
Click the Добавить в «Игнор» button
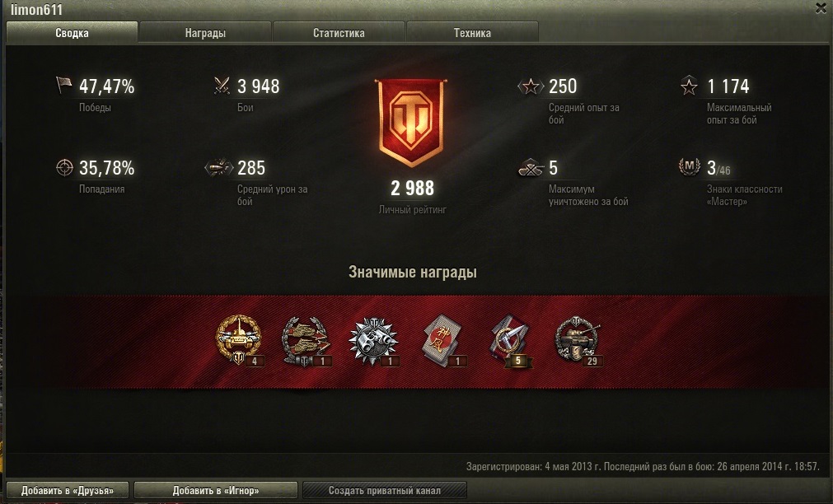click(216, 490)
